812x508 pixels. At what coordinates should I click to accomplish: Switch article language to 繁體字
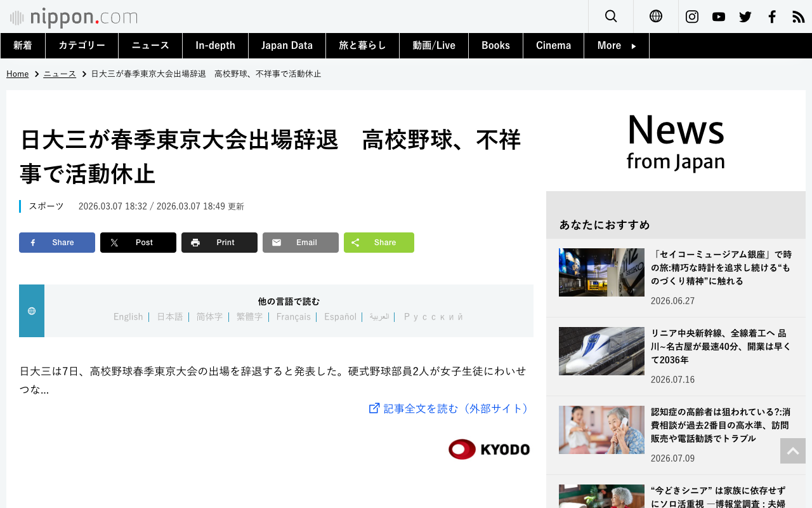click(x=249, y=317)
